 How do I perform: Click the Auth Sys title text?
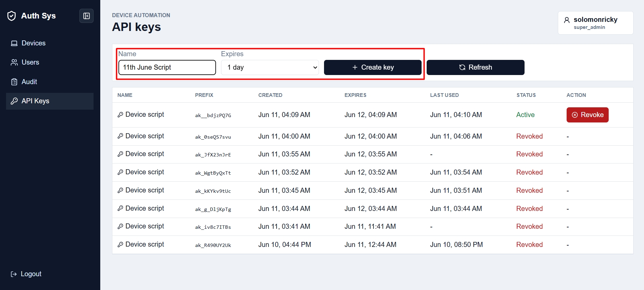38,16
